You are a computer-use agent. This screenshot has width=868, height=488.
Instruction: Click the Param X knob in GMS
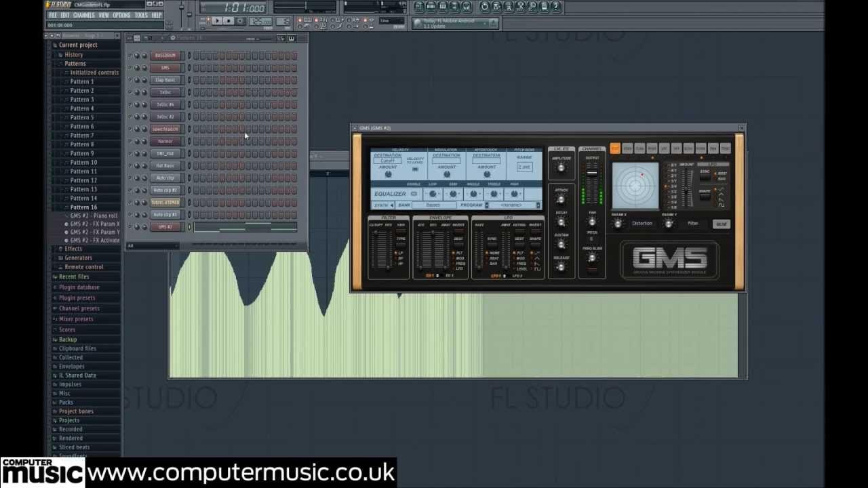(x=618, y=224)
